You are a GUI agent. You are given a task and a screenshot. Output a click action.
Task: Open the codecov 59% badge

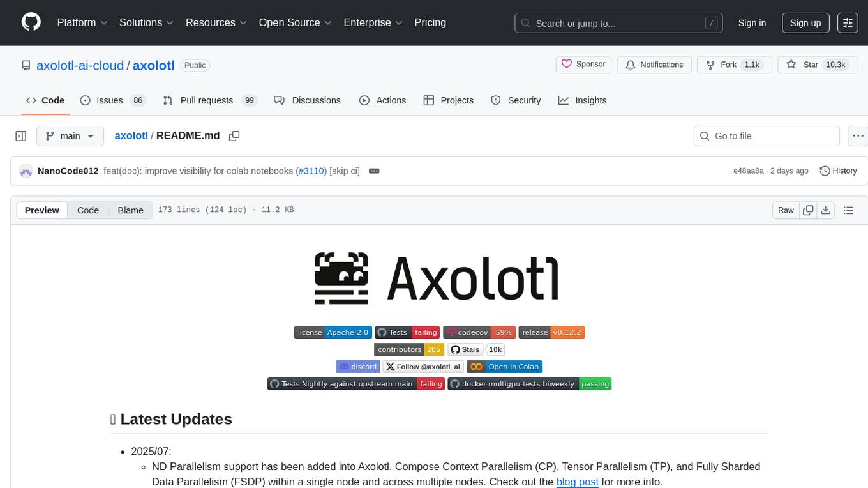click(479, 332)
